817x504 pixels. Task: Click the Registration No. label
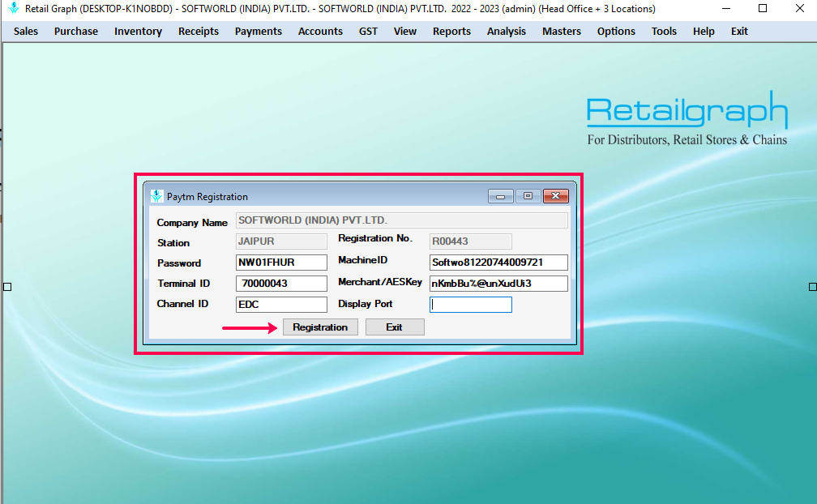(375, 238)
